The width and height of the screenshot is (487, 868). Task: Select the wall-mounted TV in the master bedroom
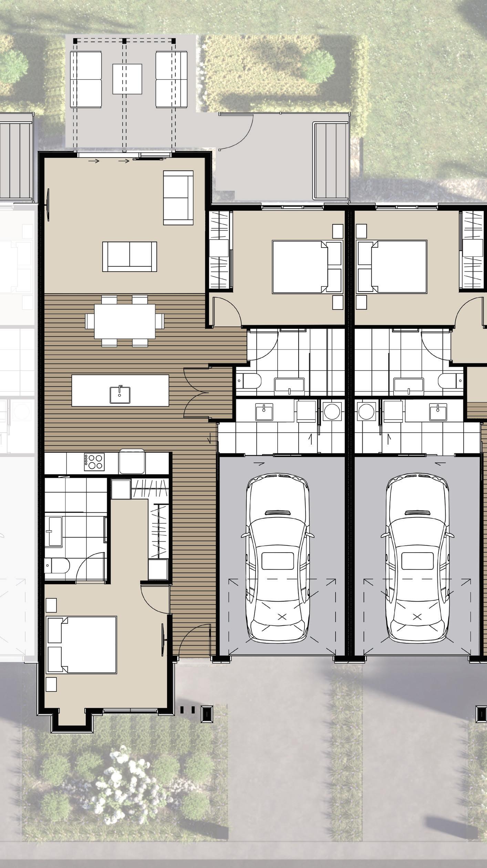(164, 640)
